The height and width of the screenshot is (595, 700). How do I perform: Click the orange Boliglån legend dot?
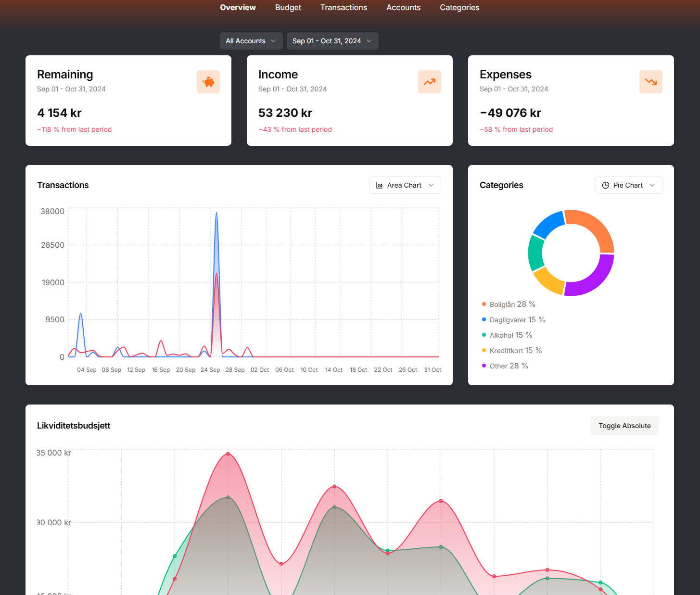(x=484, y=304)
